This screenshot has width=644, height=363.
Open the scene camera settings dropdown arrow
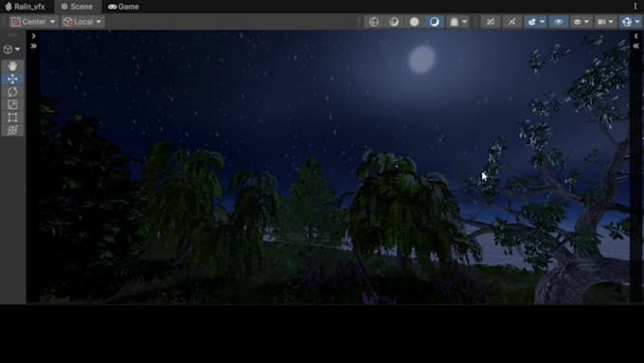pyautogui.click(x=611, y=22)
